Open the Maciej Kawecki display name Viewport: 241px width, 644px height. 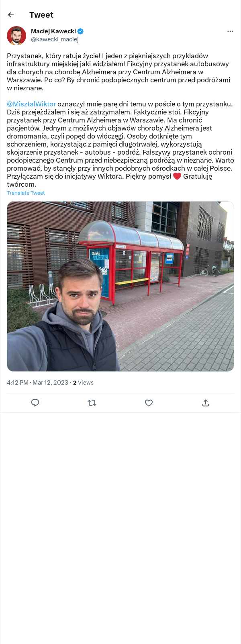53,31
